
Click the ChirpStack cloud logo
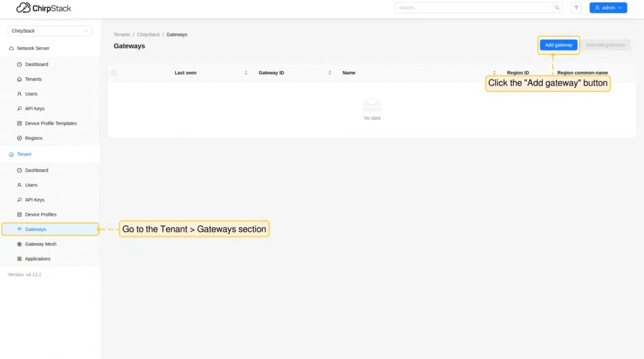click(24, 8)
